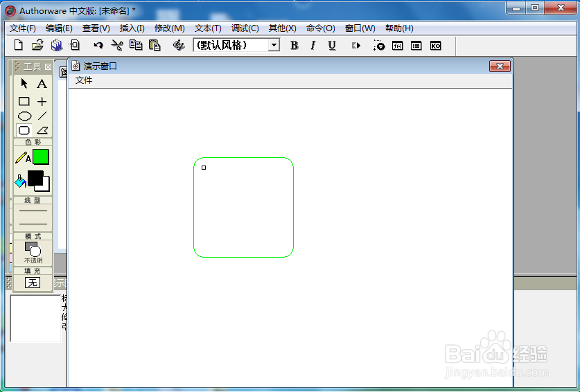
Task: Open the Commands menu
Action: pyautogui.click(x=320, y=28)
